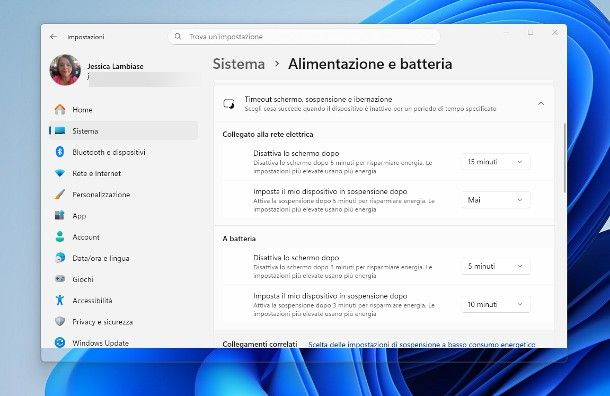This screenshot has height=396, width=610.
Task: Maximize the Impostazioni window
Action: 530,33
